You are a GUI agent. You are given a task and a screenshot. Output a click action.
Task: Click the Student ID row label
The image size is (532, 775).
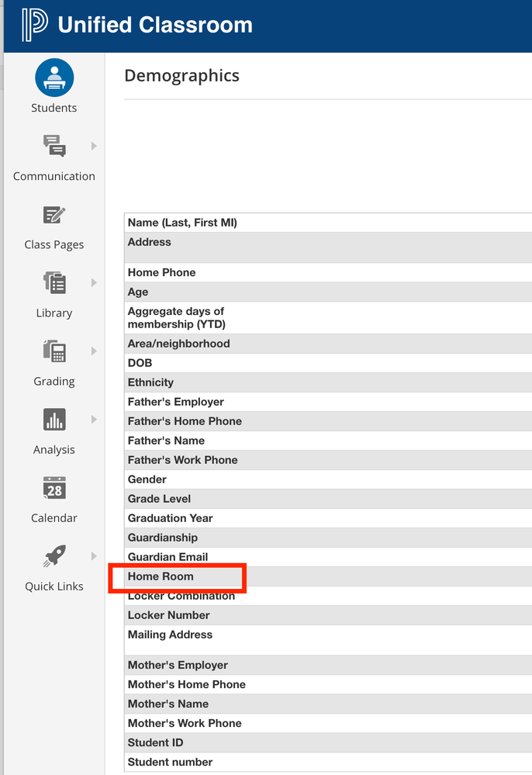(155, 743)
